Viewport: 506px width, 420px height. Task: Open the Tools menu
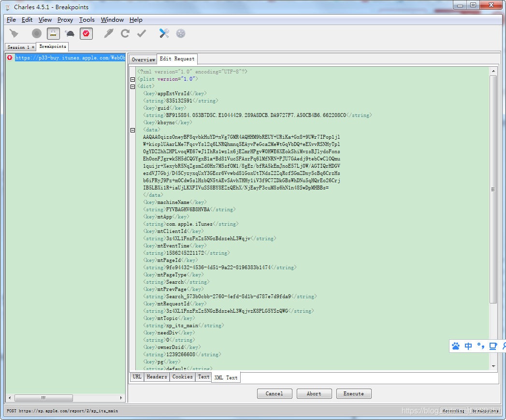click(x=87, y=20)
